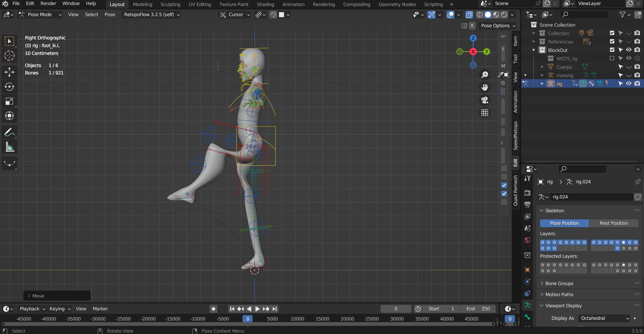Screen dimensions: 644x334
Task: Pick the Rotate tool
Action: (x=9, y=87)
